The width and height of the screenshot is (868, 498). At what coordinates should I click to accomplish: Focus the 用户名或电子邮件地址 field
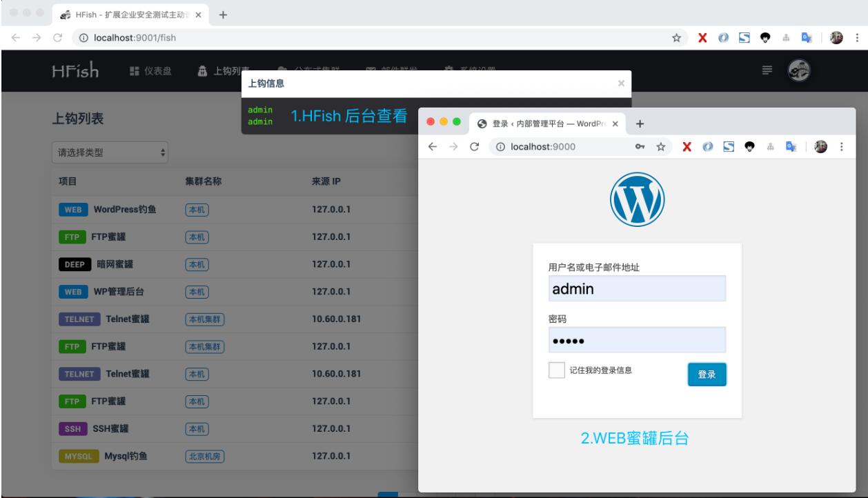click(637, 289)
